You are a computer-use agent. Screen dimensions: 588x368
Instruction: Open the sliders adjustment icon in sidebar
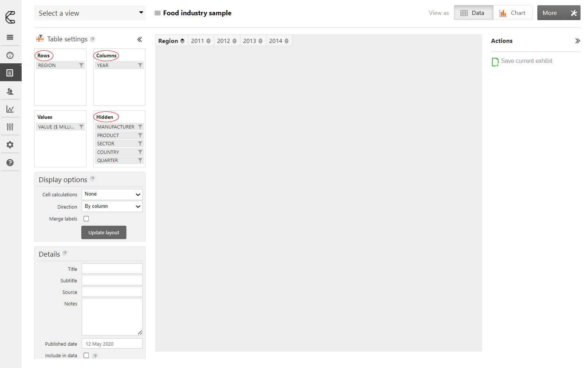pyautogui.click(x=10, y=127)
